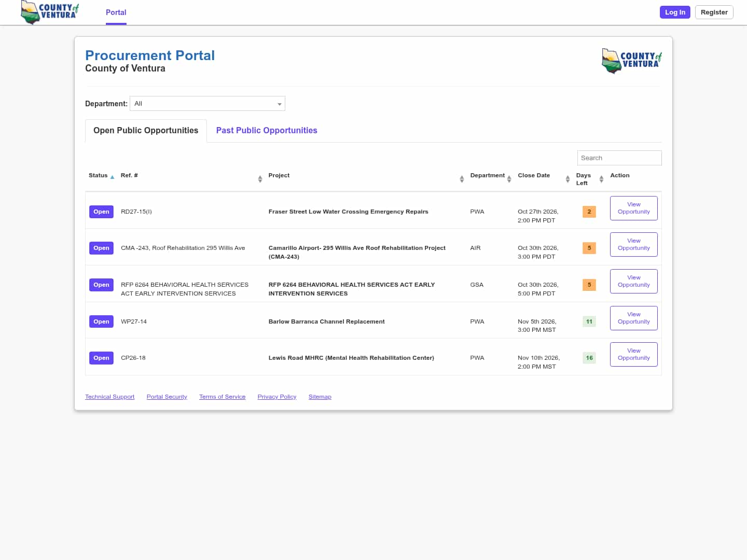The height and width of the screenshot is (560, 747).
Task: Click the County of Ventura logo beside Procurement Portal
Action: click(632, 61)
